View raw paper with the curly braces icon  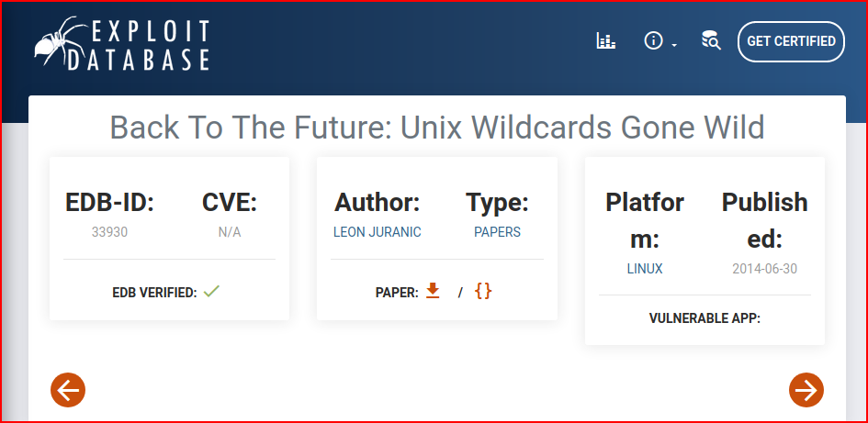coord(483,291)
